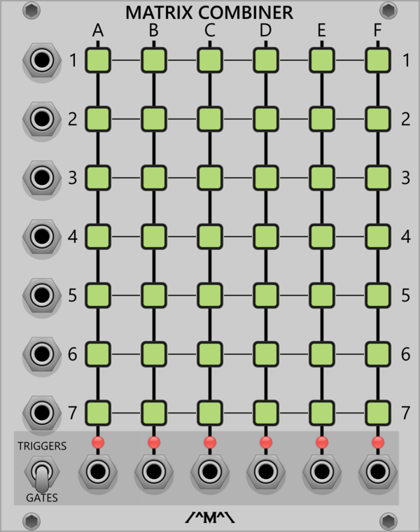Click the TRIGGERS label
Image resolution: width=420 pixels, height=532 pixels.
tap(42, 446)
